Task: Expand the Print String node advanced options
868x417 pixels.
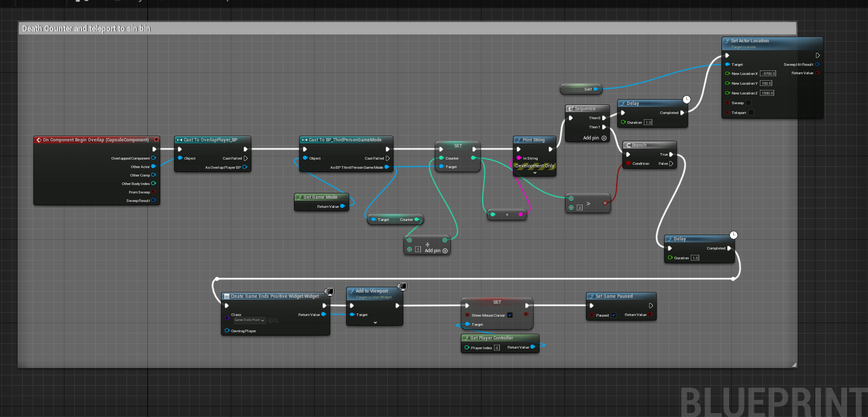Action: click(534, 173)
